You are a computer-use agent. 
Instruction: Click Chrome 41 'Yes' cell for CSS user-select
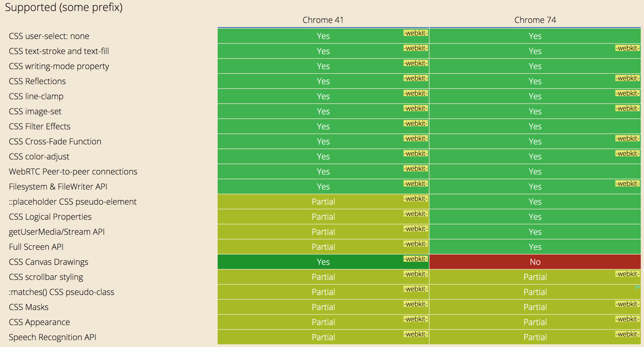[323, 36]
